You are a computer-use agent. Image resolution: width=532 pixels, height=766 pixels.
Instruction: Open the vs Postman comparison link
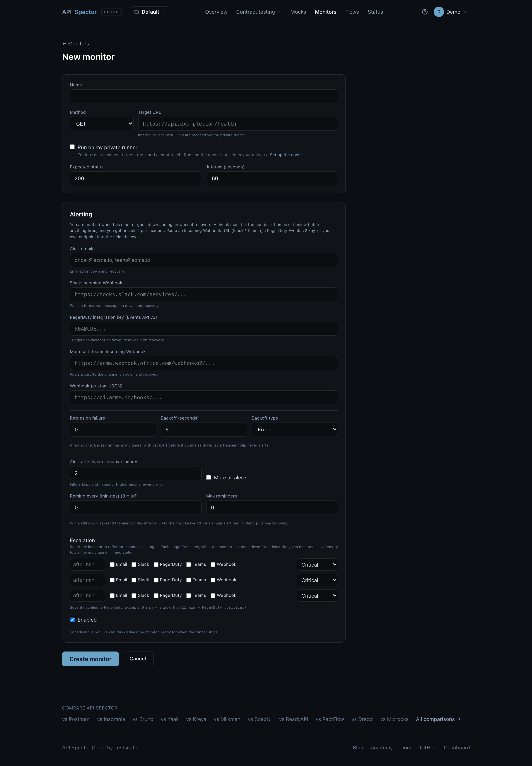[76, 719]
